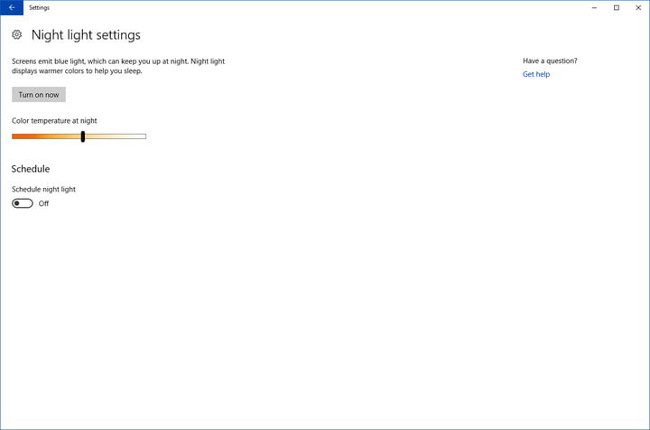Maximize the Settings window
Screen dimensions: 650x430
click(616, 7)
